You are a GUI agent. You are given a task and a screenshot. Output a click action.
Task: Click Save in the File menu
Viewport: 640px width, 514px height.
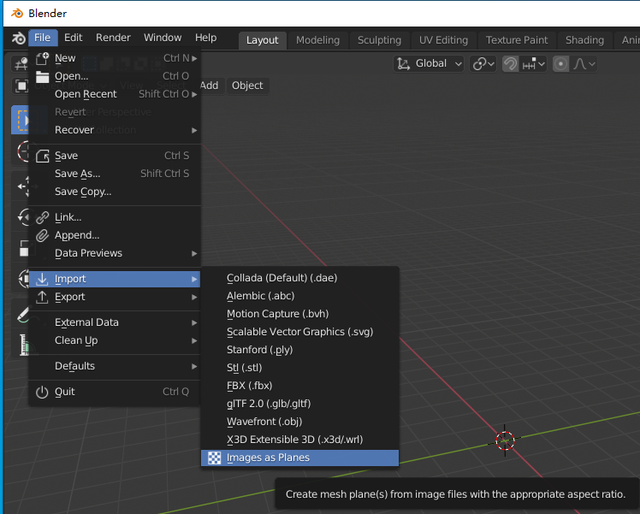(66, 156)
